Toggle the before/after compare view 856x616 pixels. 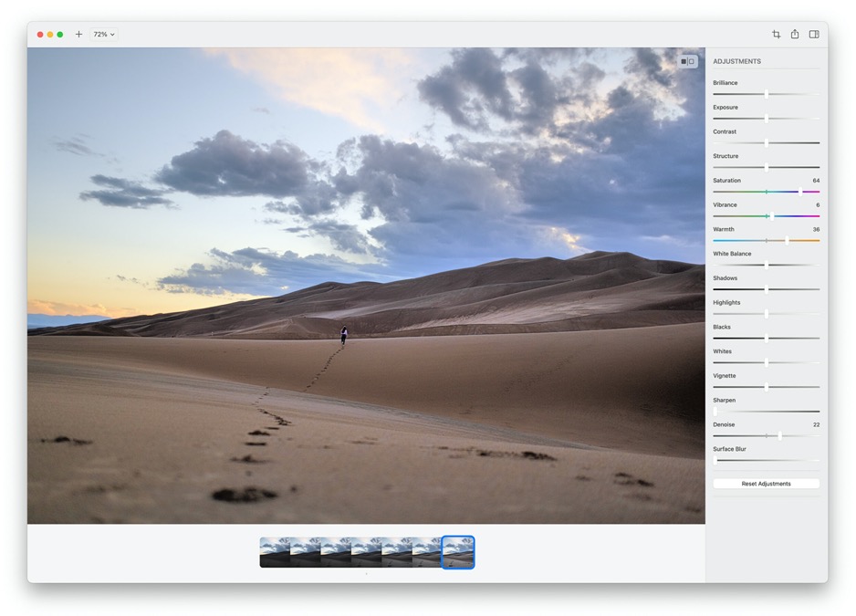coord(687,61)
